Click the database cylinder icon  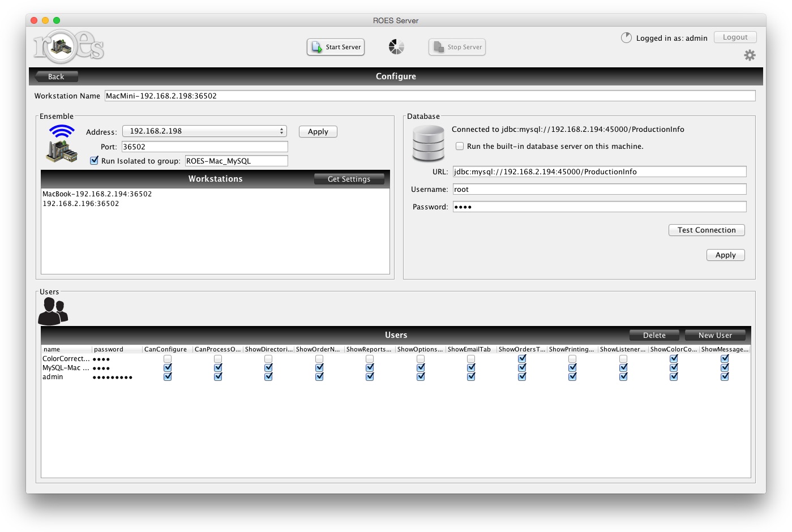coord(429,143)
